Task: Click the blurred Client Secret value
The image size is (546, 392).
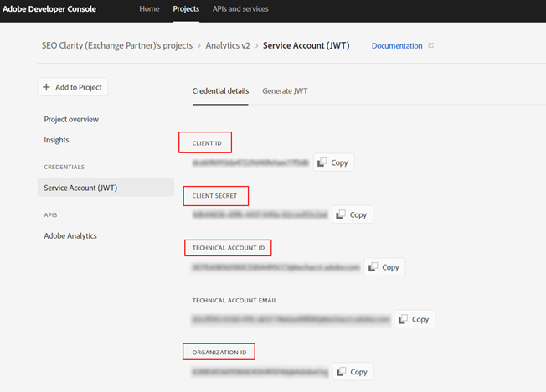Action: pos(260,214)
